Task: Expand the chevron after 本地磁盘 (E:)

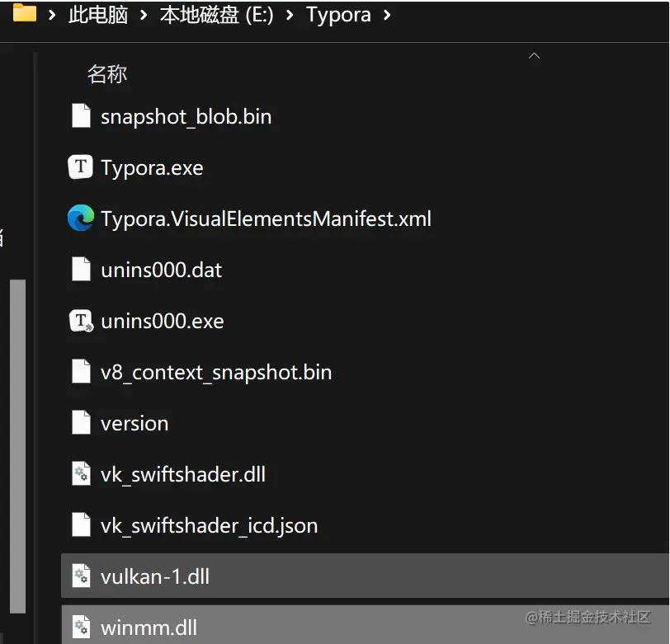Action: point(290,16)
